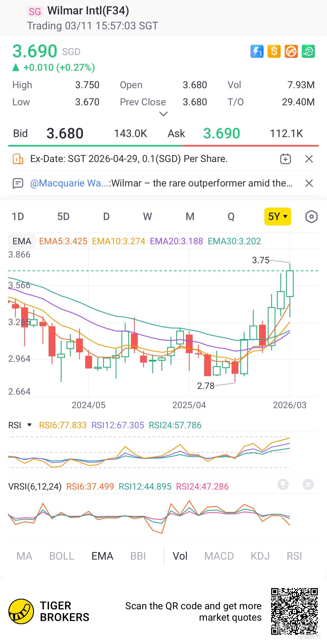Open the @Macquarie Wa... author link
This screenshot has width=327, height=644.
pyautogui.click(x=70, y=183)
